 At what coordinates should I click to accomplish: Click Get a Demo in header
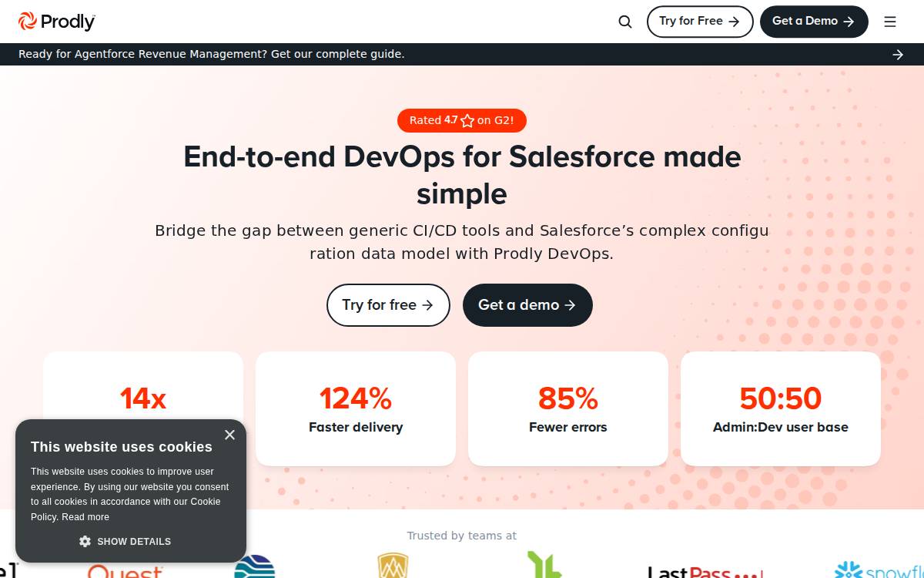(814, 22)
